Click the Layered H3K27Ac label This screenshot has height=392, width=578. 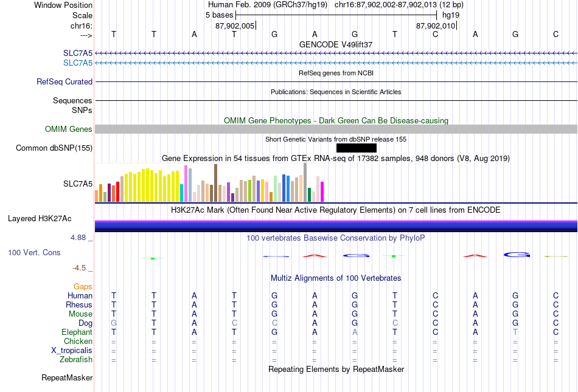coord(40,219)
